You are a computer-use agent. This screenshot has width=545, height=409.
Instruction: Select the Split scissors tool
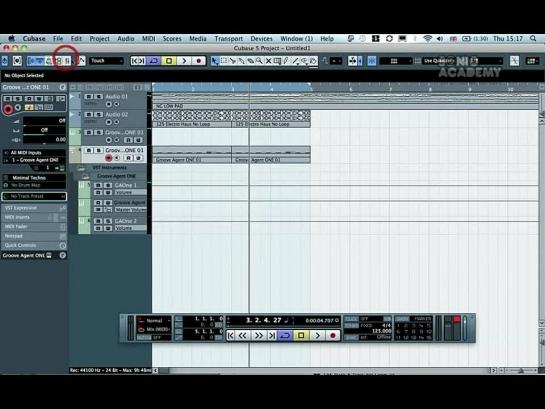[x=233, y=61]
